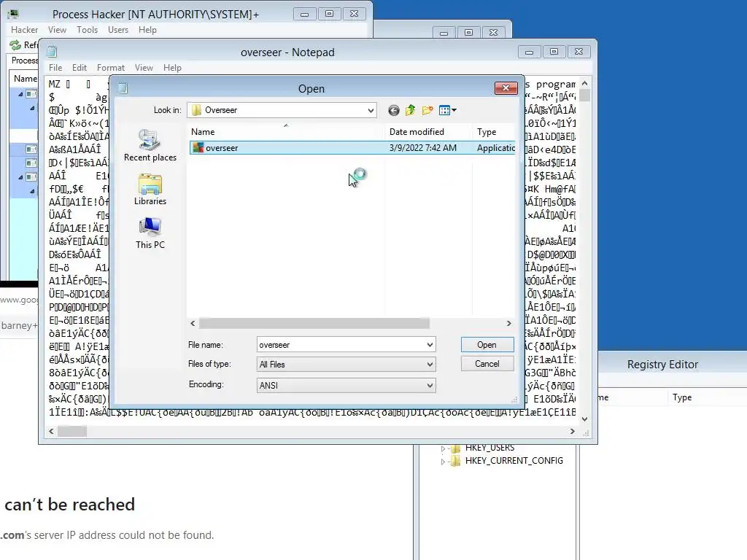Open Notepad File menu
The height and width of the screenshot is (560, 747).
click(x=55, y=68)
